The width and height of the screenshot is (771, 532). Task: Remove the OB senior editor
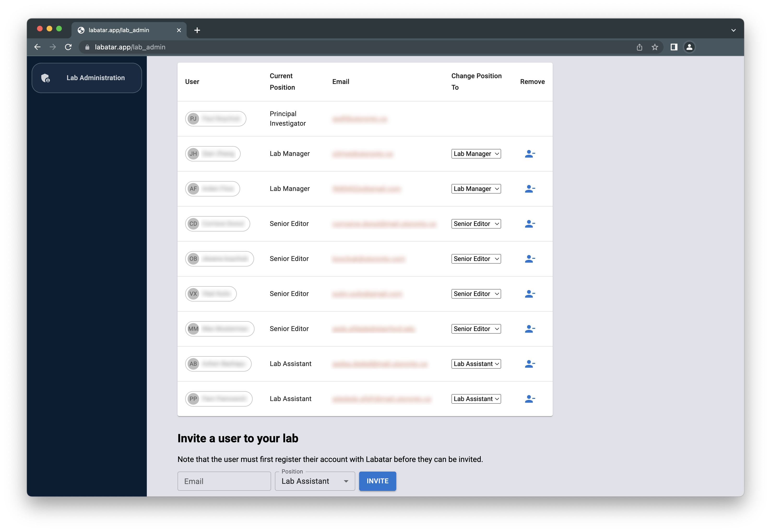529,259
